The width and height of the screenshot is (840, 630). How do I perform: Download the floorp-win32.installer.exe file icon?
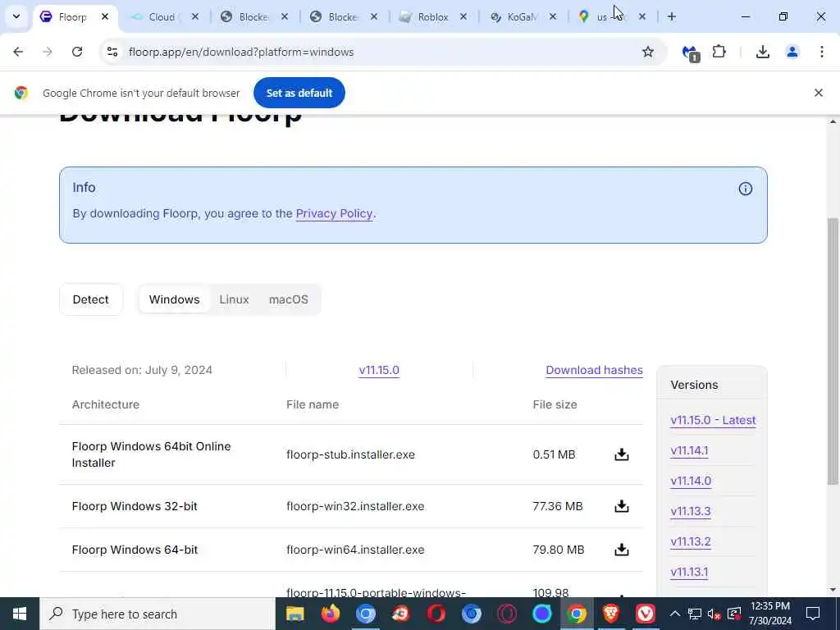pyautogui.click(x=622, y=506)
